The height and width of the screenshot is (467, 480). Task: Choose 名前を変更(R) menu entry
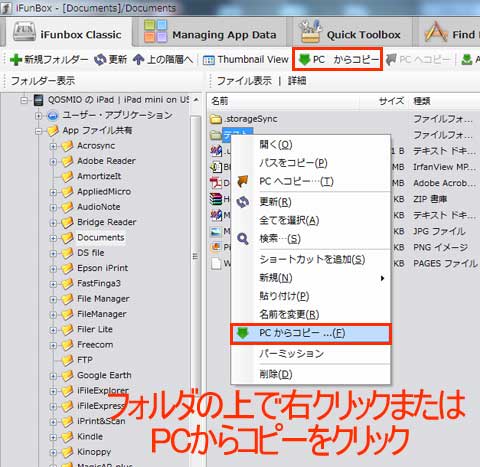coord(310,314)
